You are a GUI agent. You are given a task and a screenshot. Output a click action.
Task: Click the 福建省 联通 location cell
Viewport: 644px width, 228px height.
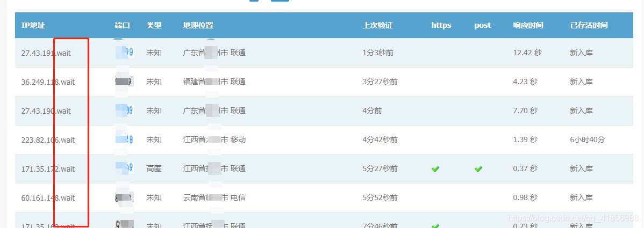click(214, 82)
